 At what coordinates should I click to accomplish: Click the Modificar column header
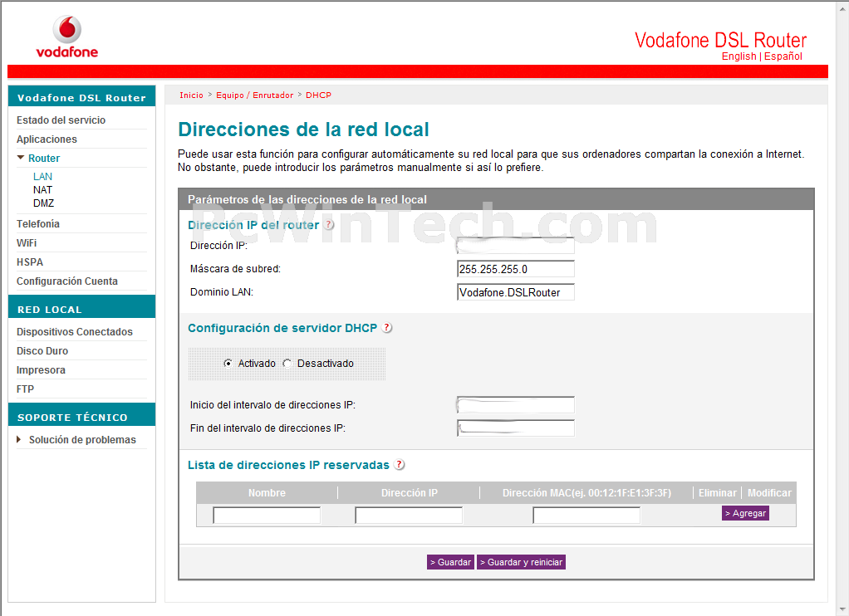pos(769,492)
